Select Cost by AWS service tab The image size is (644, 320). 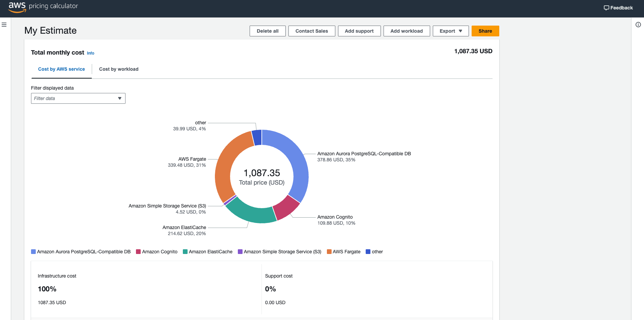point(61,69)
